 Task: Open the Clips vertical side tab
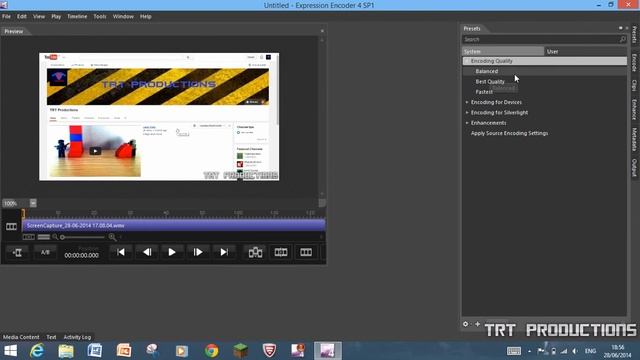click(x=634, y=86)
